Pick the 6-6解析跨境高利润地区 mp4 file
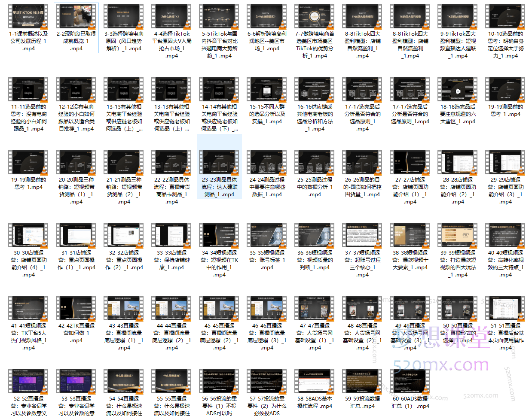The height and width of the screenshot is (416, 532). click(x=267, y=17)
